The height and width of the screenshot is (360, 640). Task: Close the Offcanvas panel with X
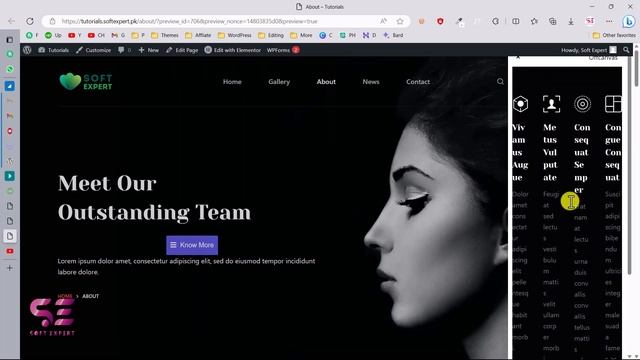coord(518,58)
